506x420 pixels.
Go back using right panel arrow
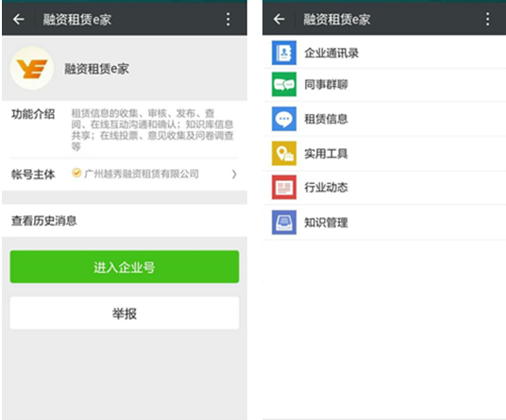pyautogui.click(x=279, y=20)
